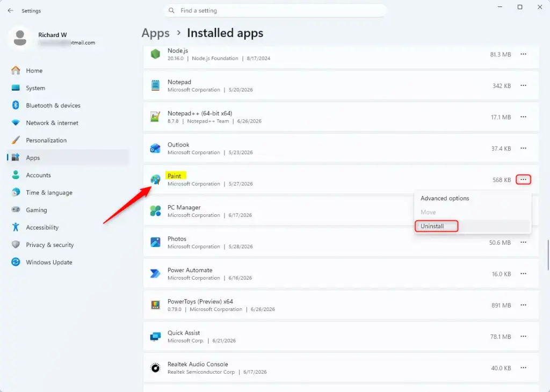The width and height of the screenshot is (550, 392).
Task: Select Uninstall in the Paint menu
Action: (473, 226)
